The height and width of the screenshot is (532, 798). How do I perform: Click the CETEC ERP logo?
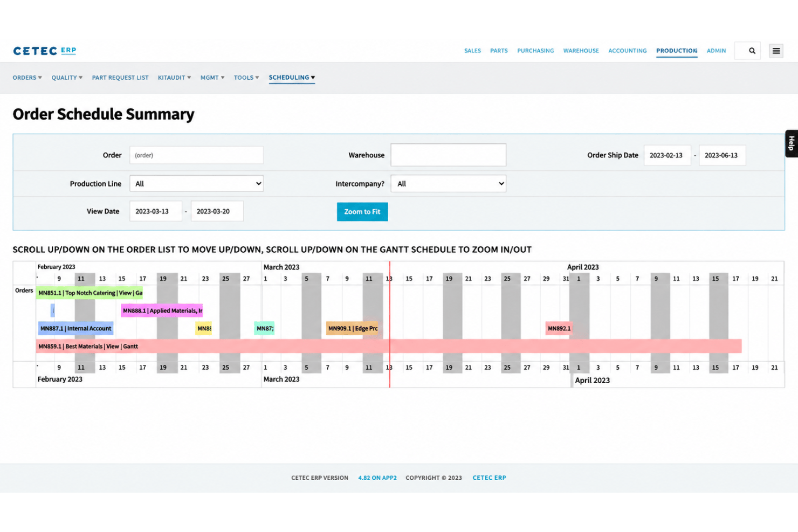click(x=45, y=51)
